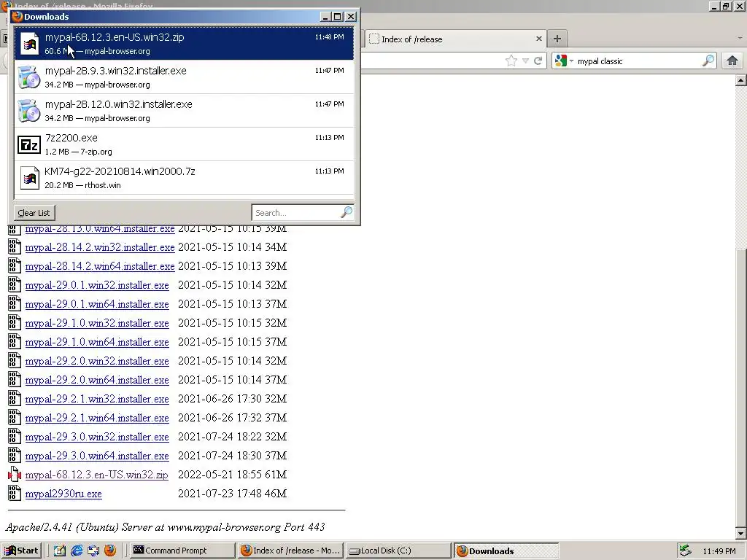The image size is (747, 560).
Task: Close the Index of /release tab
Action: point(539,39)
